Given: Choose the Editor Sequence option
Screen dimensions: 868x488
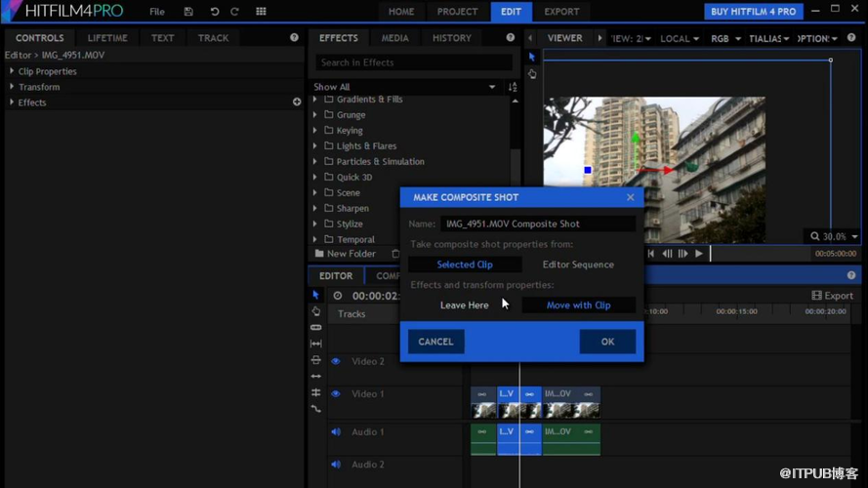Looking at the screenshot, I should pyautogui.click(x=578, y=264).
